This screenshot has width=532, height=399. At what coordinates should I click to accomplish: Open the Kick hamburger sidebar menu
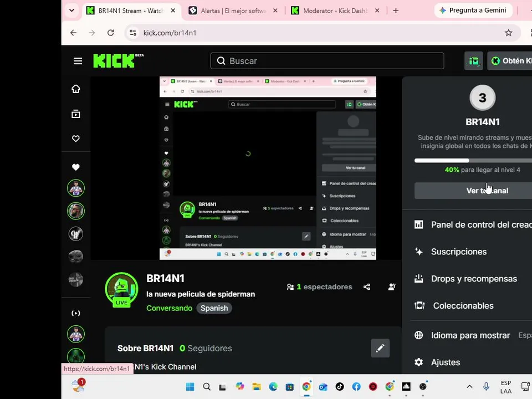78,61
